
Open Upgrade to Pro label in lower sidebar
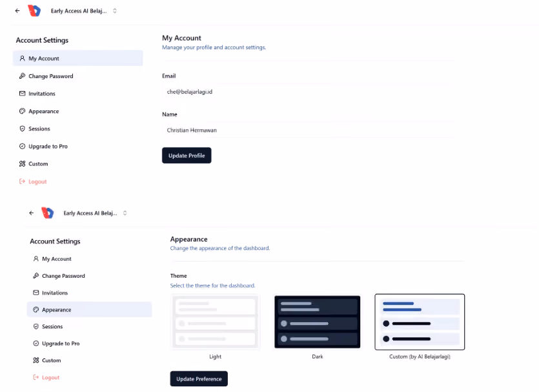pyautogui.click(x=61, y=343)
